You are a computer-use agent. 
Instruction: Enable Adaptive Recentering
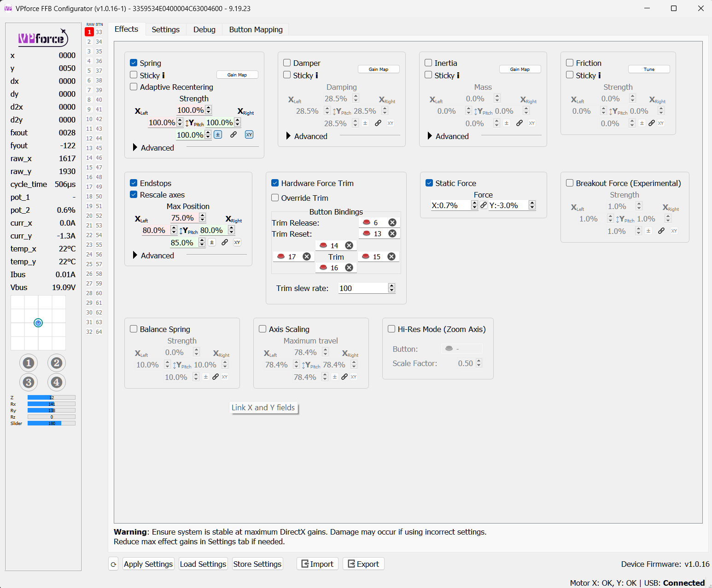[134, 87]
